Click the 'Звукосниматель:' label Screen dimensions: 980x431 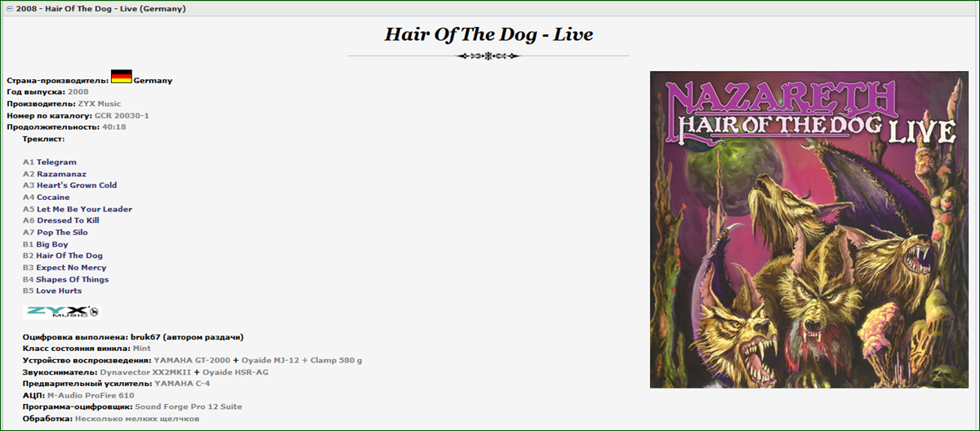tap(60, 372)
